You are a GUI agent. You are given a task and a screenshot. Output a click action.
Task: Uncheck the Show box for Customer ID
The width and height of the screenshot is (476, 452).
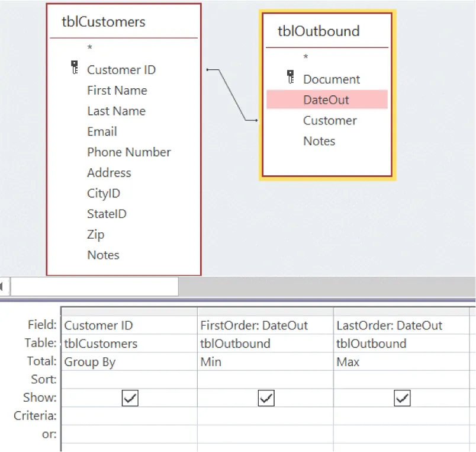(x=129, y=397)
